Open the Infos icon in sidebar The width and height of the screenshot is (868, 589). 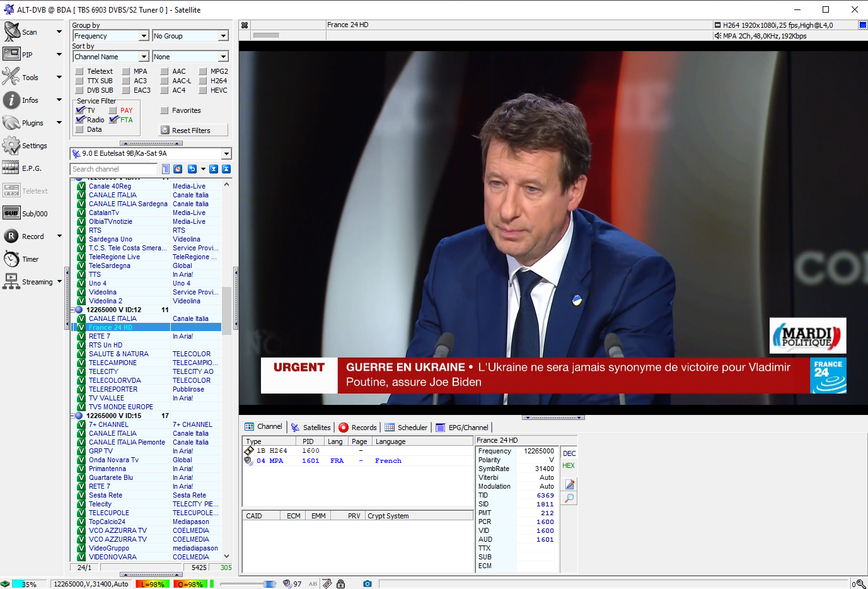(x=11, y=100)
